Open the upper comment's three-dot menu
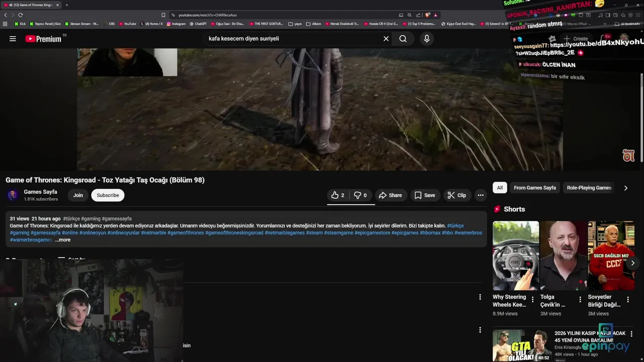The image size is (644, 362). click(x=480, y=297)
